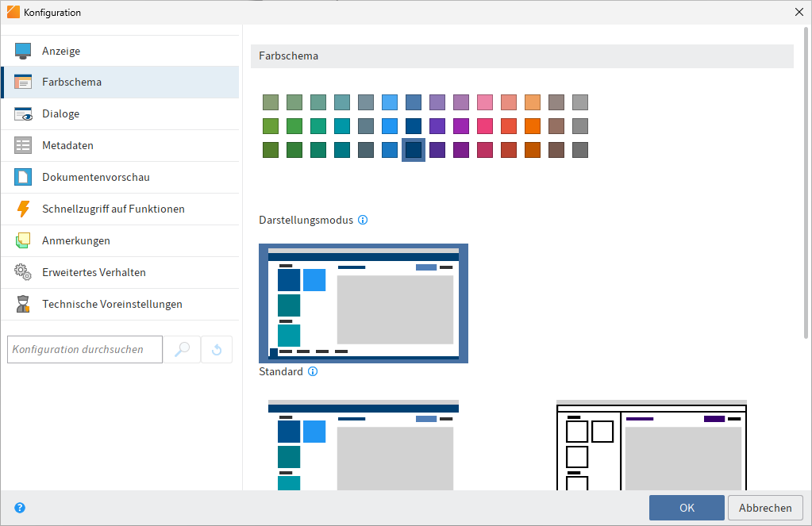Open the blue help question mark icon

(x=20, y=508)
